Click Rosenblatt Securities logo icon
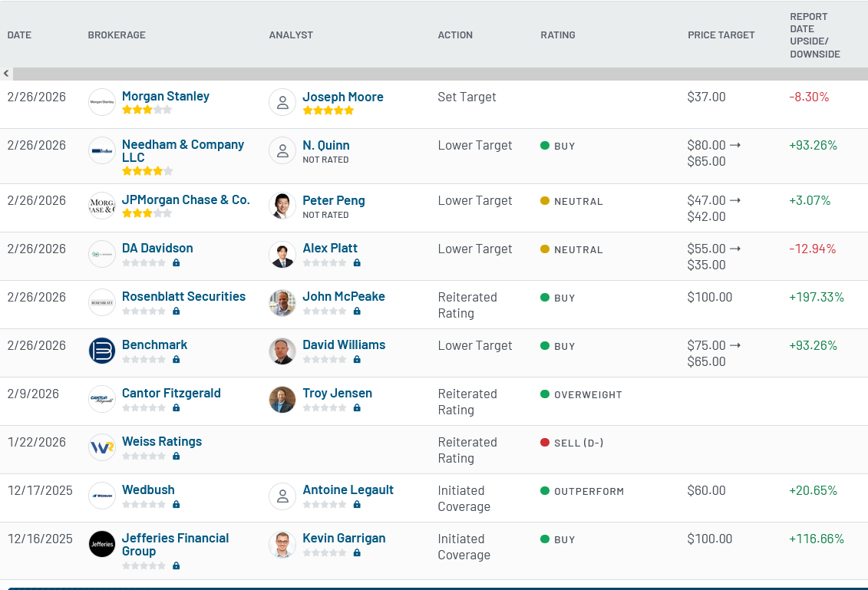 click(x=102, y=302)
